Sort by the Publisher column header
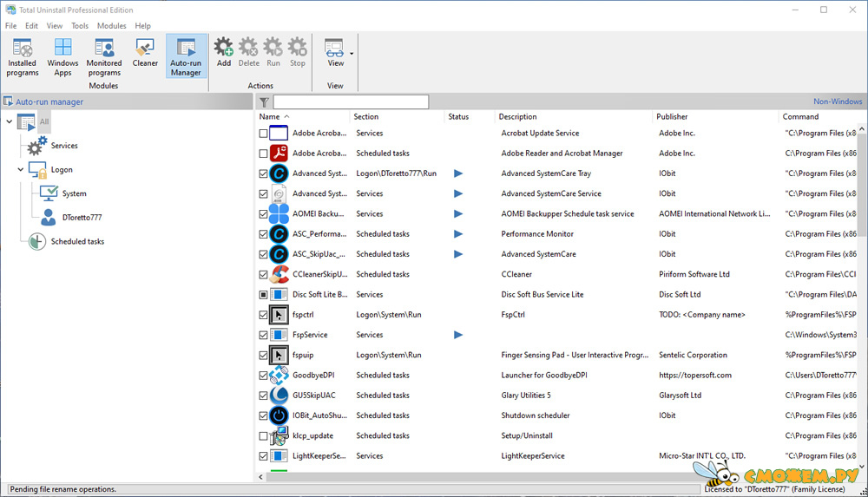Image resolution: width=868 pixels, height=497 pixels. 672,117
